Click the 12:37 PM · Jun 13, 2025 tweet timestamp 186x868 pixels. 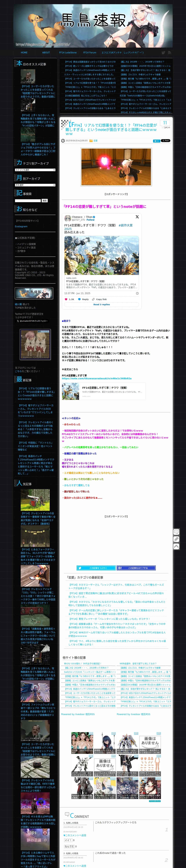(x=77, y=293)
